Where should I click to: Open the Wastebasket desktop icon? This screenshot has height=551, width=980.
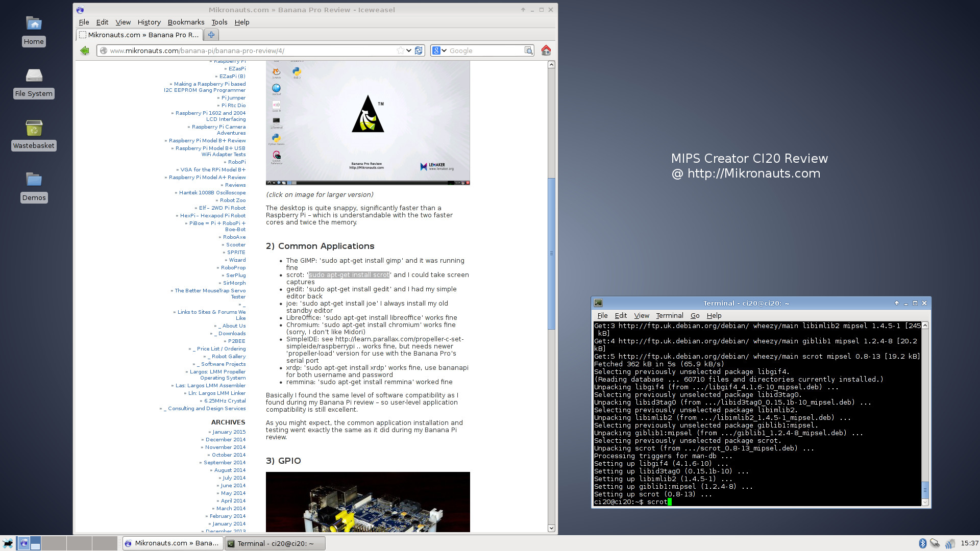34,135
